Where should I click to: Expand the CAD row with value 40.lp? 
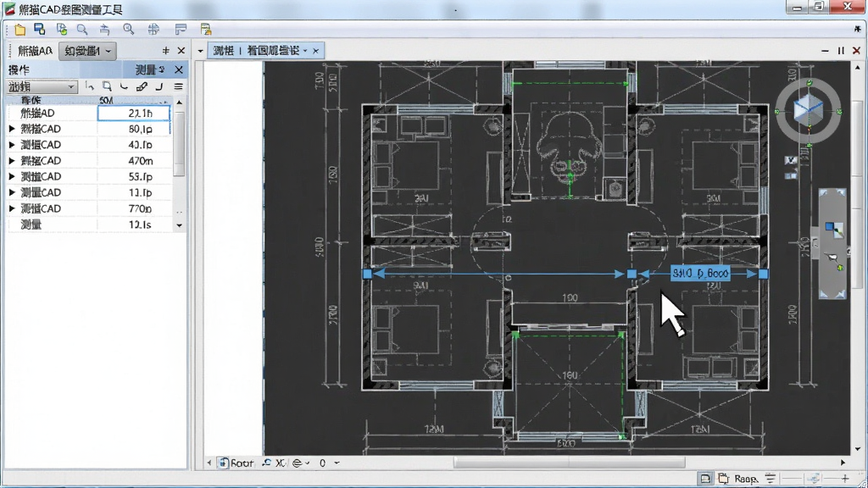pyautogui.click(x=12, y=145)
